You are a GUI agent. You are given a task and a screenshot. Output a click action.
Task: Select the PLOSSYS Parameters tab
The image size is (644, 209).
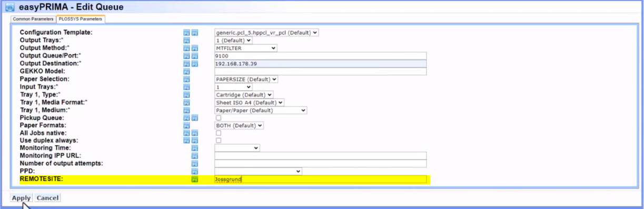[81, 19]
